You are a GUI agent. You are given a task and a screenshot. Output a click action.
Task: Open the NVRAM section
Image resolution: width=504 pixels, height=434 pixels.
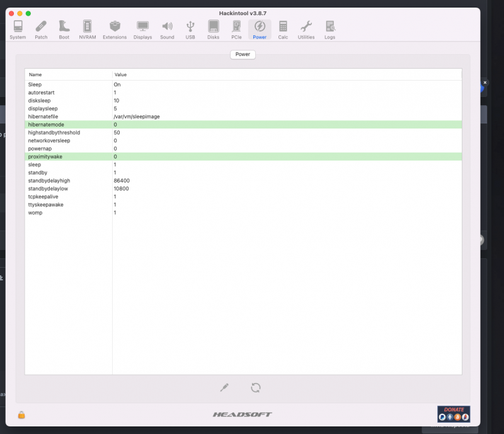pyautogui.click(x=88, y=30)
